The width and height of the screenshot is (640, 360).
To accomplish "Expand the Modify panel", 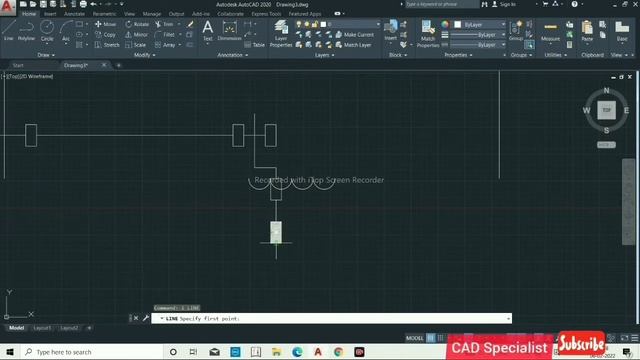I will click(x=144, y=55).
